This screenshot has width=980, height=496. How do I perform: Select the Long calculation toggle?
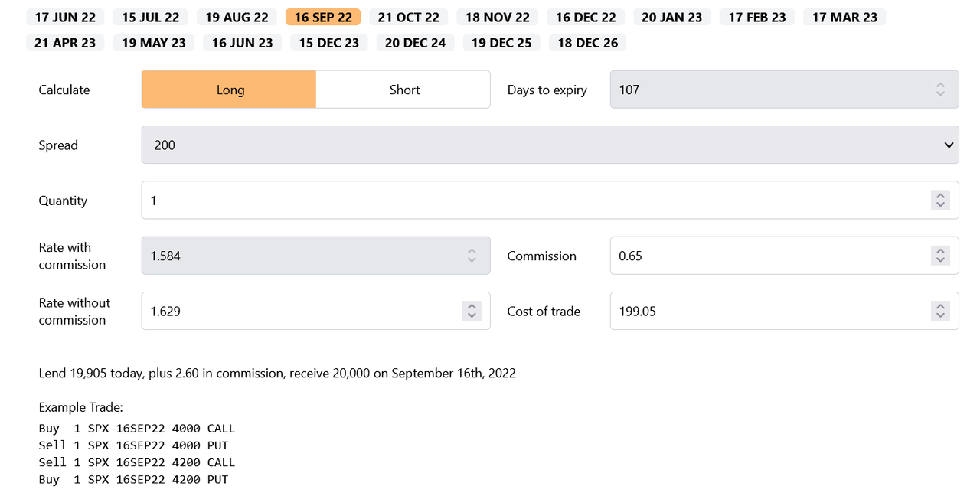pos(229,90)
